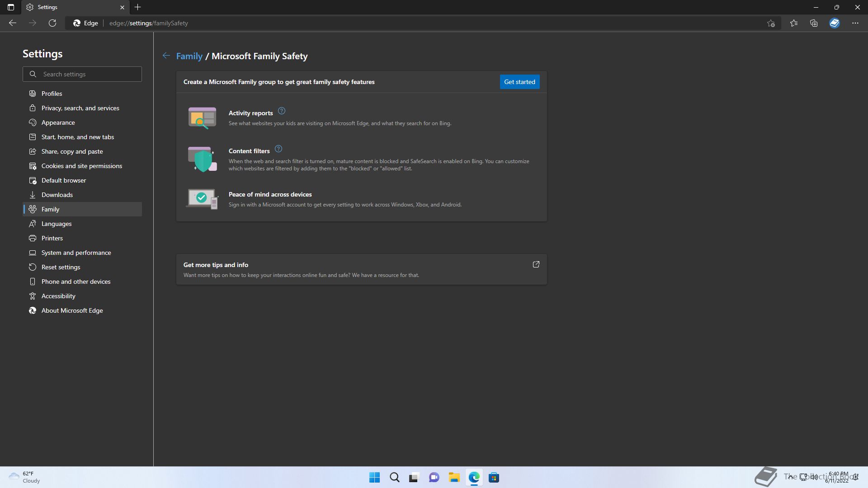The width and height of the screenshot is (868, 488).
Task: Select Appearance in the settings sidebar
Action: pos(58,122)
